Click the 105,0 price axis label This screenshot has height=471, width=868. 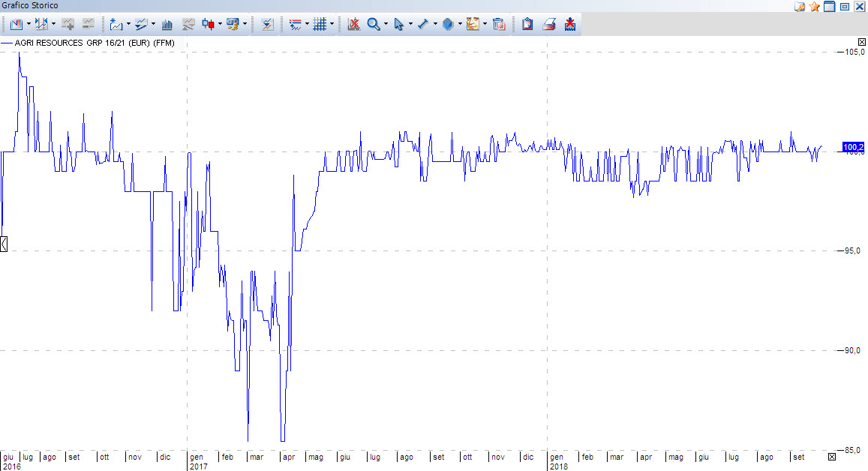coord(854,52)
